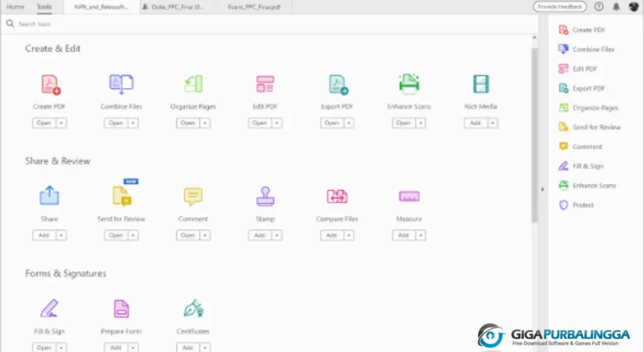Select the Combine Files tool icon
Image resolution: width=644 pixels, height=352 pixels.
click(x=121, y=84)
